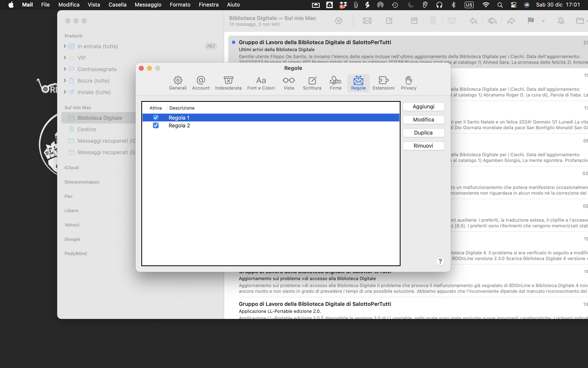Viewport: 588px width, 368px height.
Task: Expand the In entrata (tutte) mailbox
Action: 65,46
